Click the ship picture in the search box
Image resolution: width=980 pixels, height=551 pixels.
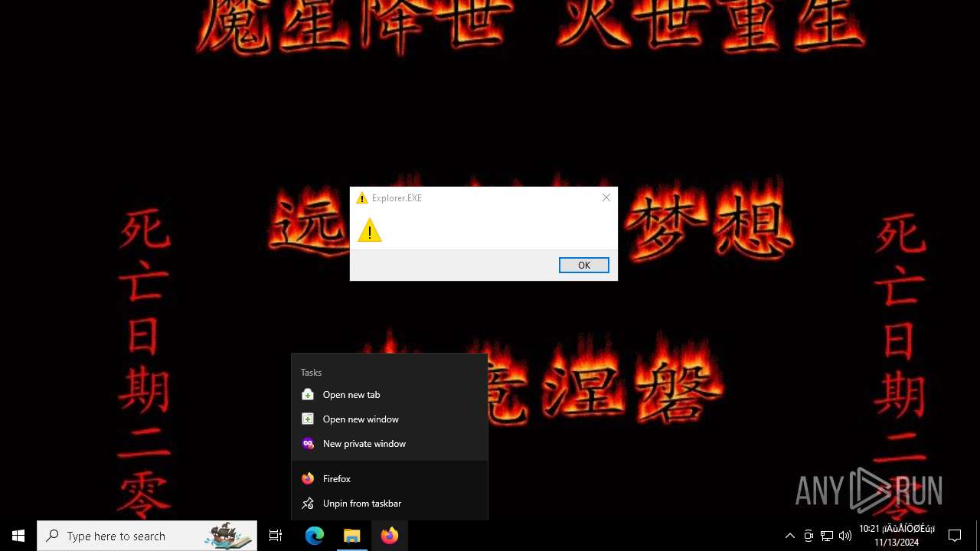click(228, 536)
